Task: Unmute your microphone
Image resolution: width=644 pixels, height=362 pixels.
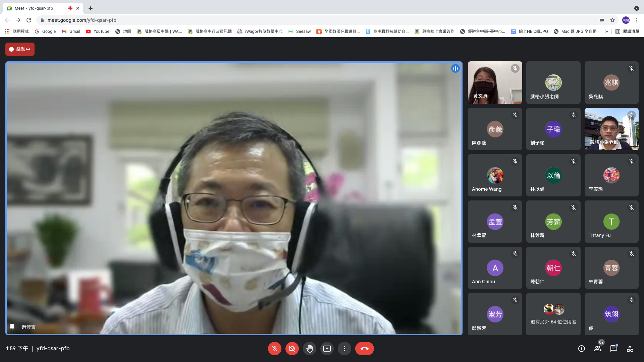Action: click(x=275, y=349)
